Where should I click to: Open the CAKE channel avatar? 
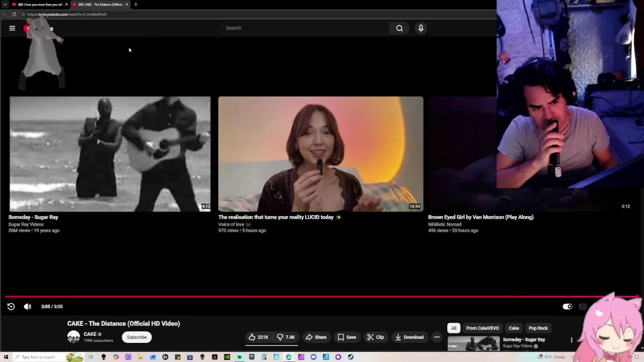pos(73,337)
